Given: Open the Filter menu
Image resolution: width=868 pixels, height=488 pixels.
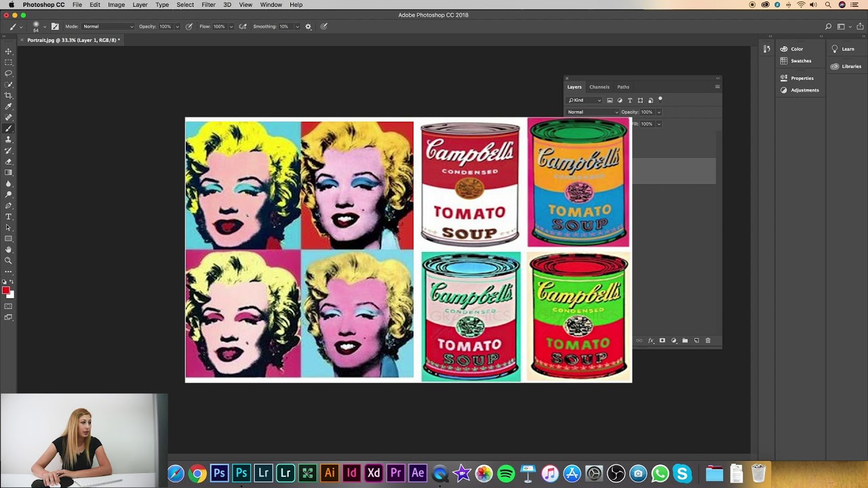Looking at the screenshot, I should tap(208, 5).
